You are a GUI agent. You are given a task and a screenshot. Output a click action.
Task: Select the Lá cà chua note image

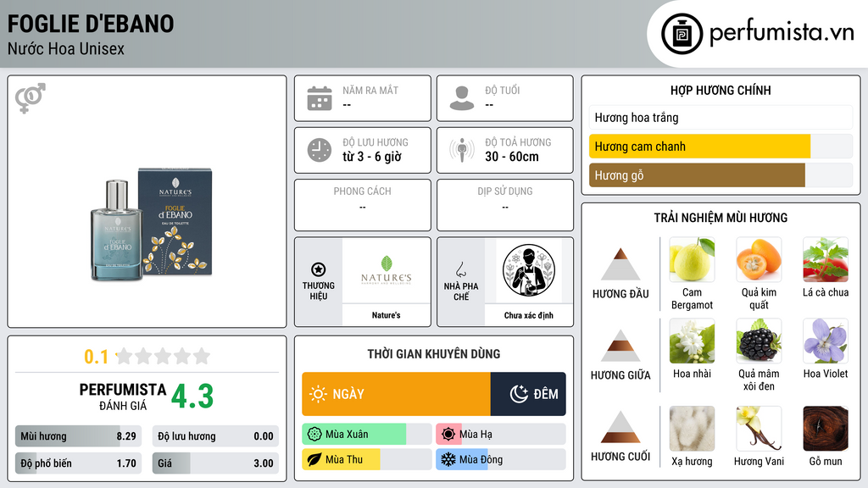(x=826, y=259)
